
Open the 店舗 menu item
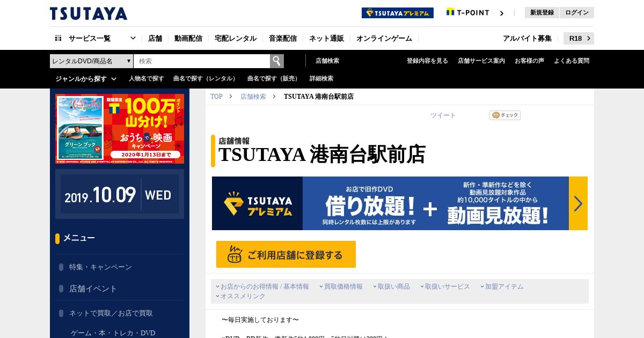[x=155, y=39]
